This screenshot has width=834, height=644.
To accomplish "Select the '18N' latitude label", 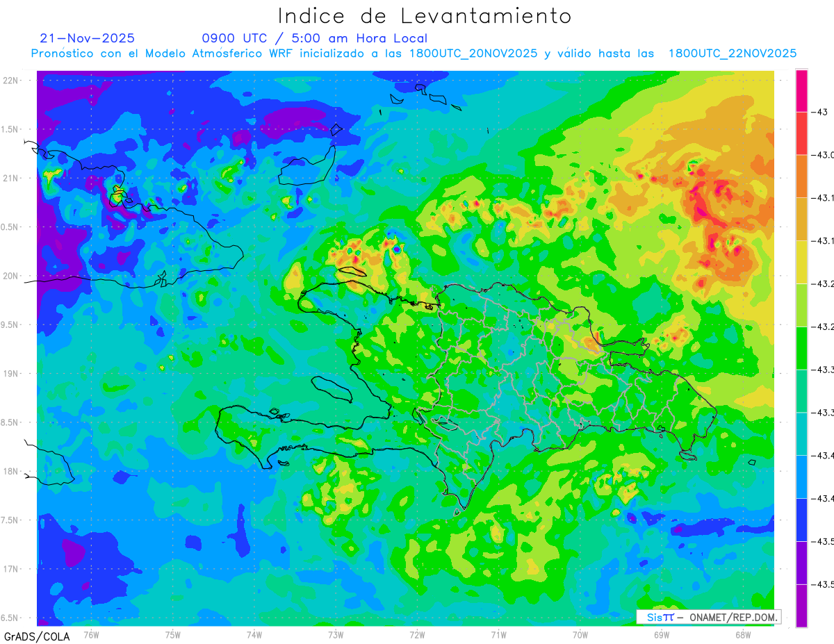I will pos(10,471).
